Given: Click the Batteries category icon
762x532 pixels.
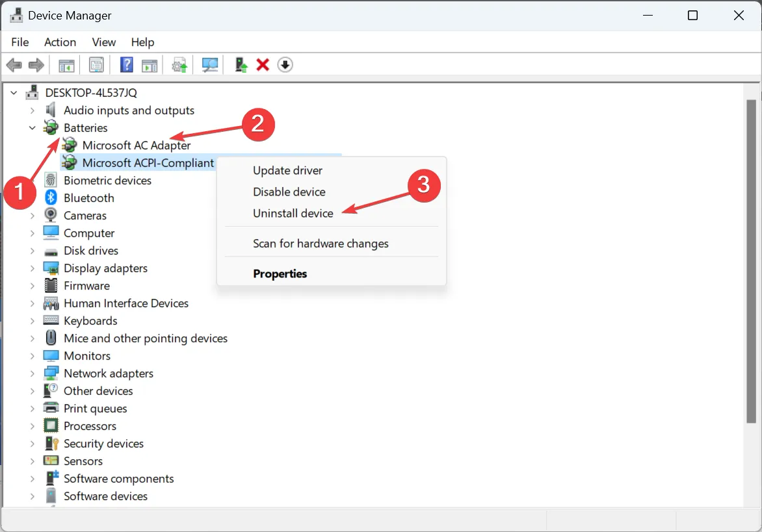Looking at the screenshot, I should tap(51, 128).
